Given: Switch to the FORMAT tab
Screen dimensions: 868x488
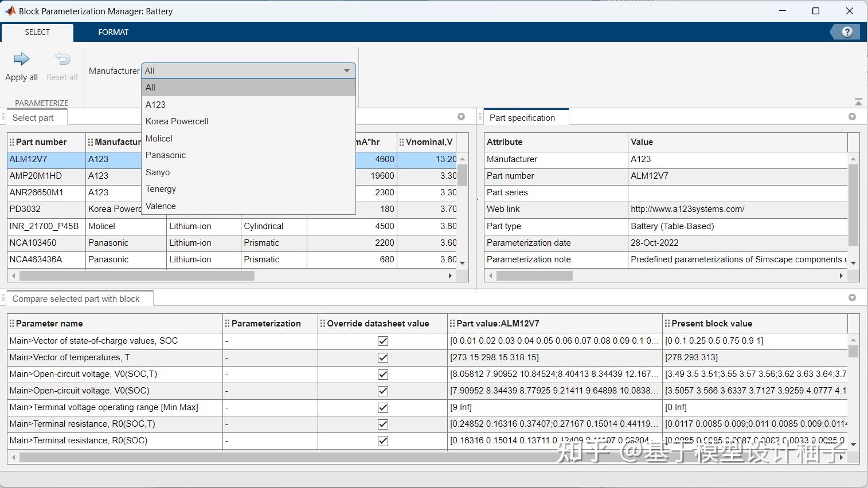Looking at the screenshot, I should pyautogui.click(x=113, y=32).
